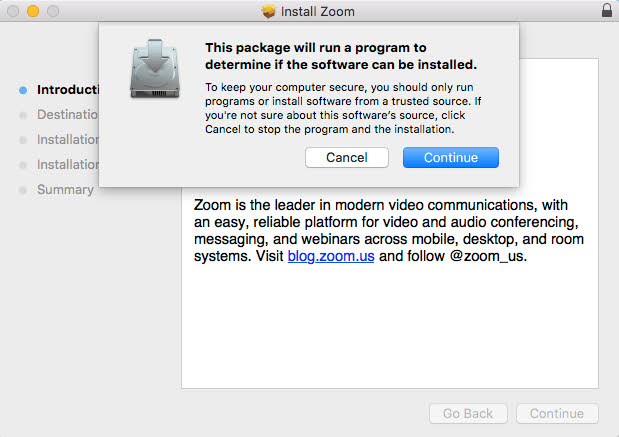619x437 pixels.
Task: Click the yellow minimize window button
Action: [33, 11]
